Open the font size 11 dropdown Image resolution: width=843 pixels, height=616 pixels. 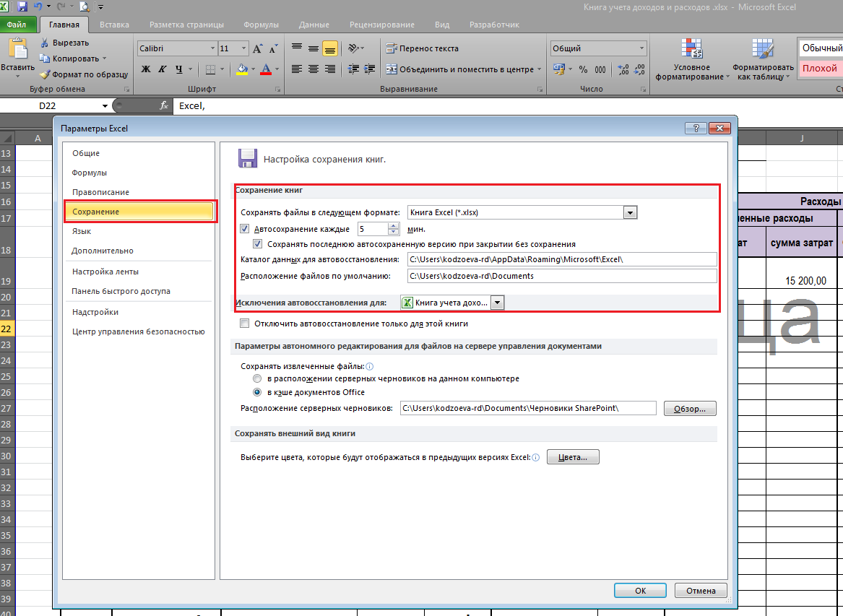[243, 48]
